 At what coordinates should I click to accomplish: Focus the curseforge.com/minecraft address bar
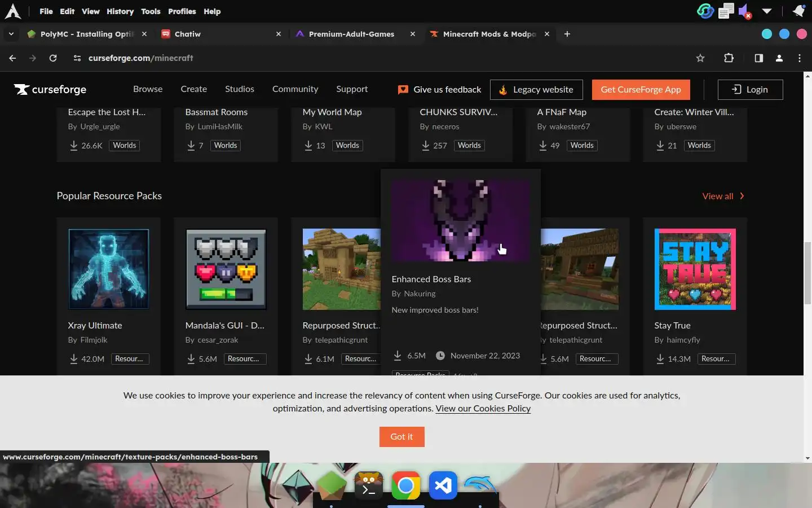(x=383, y=58)
